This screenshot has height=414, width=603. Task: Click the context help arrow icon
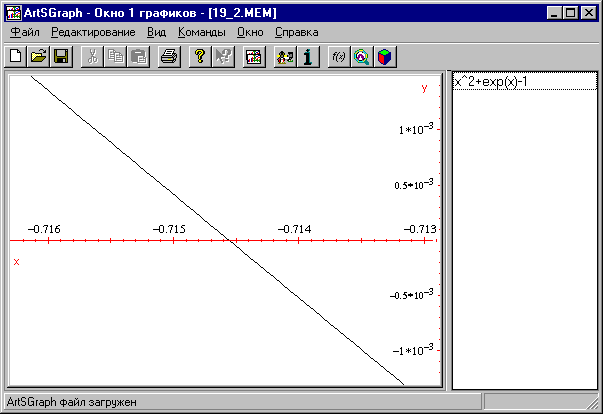(222, 57)
